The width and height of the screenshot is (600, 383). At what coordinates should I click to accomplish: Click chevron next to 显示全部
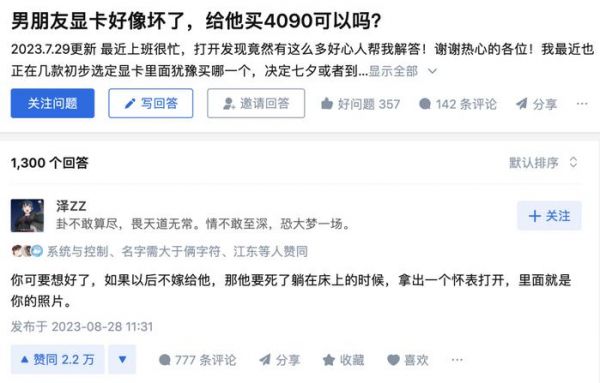432,71
